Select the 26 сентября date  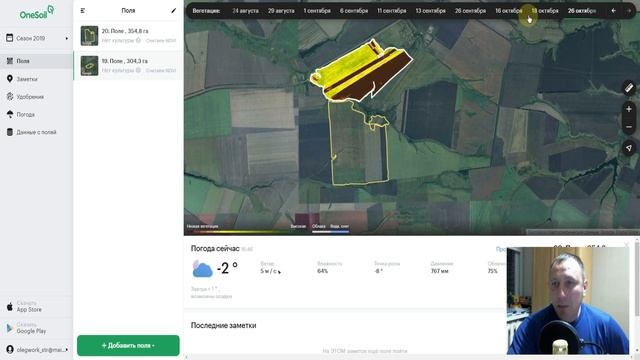point(470,11)
